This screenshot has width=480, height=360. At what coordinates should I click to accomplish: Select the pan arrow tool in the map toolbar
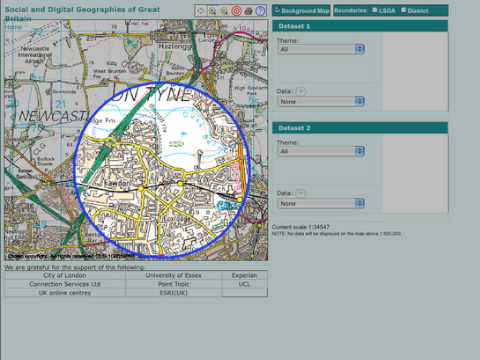pos(201,11)
